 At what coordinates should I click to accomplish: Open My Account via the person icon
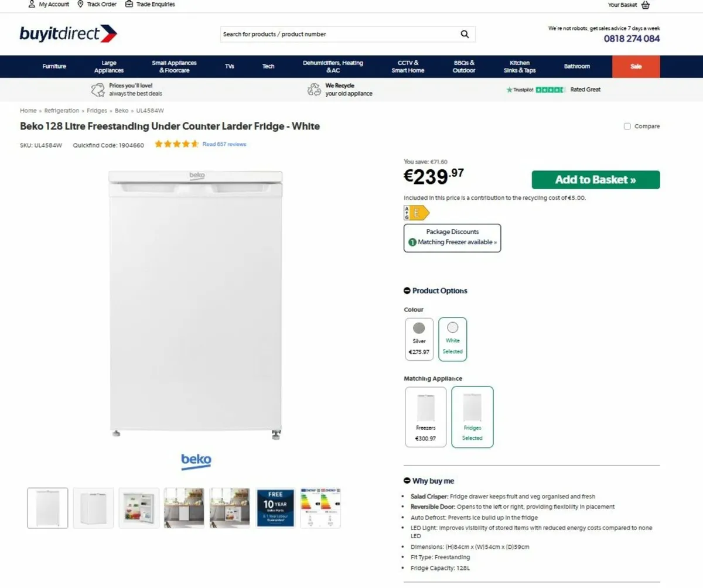click(x=32, y=5)
